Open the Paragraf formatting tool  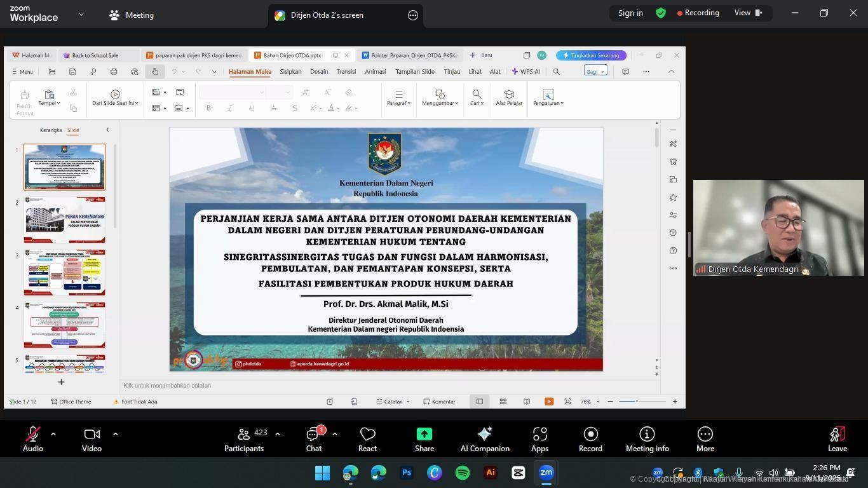[x=398, y=97]
